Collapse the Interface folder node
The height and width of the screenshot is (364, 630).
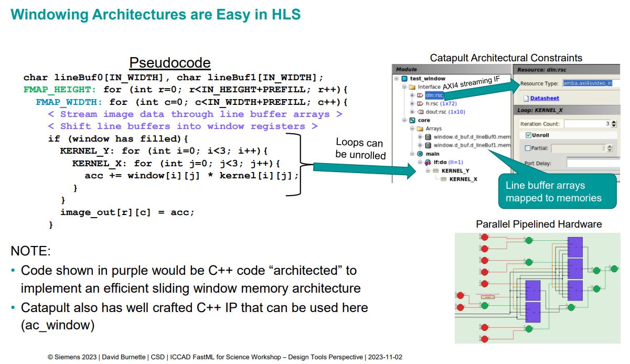[x=404, y=87]
